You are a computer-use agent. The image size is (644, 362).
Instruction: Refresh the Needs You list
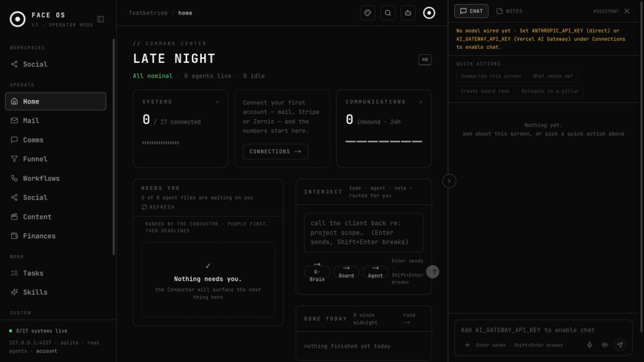[x=158, y=207]
